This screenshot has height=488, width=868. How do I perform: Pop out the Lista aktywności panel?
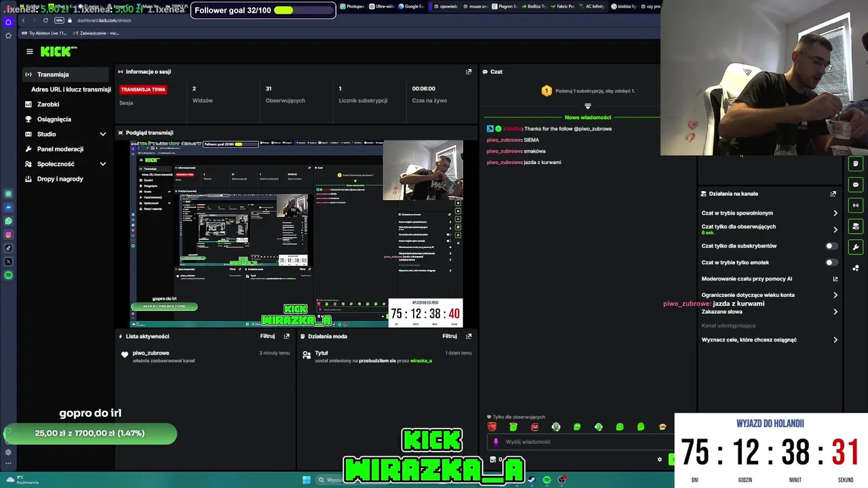(287, 336)
